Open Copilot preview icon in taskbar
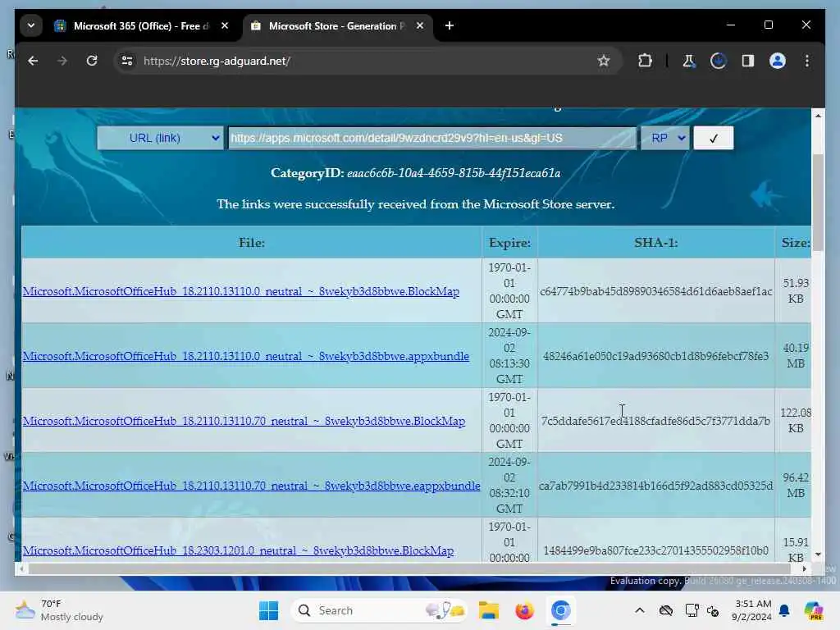840x630 pixels. pyautogui.click(x=814, y=610)
